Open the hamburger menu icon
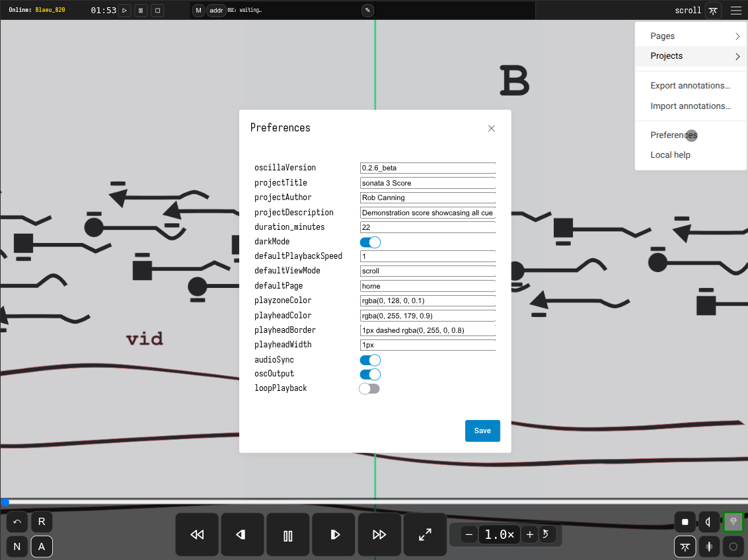 [736, 11]
